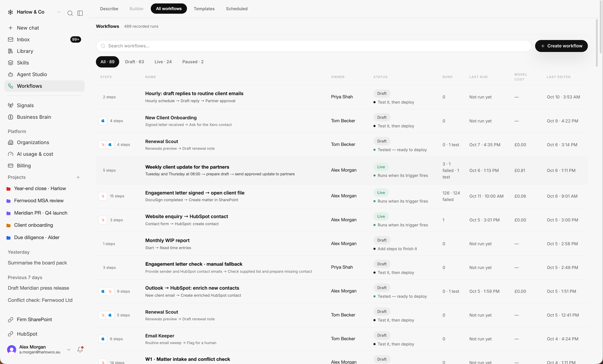Open Business Brain icon

(x=11, y=117)
